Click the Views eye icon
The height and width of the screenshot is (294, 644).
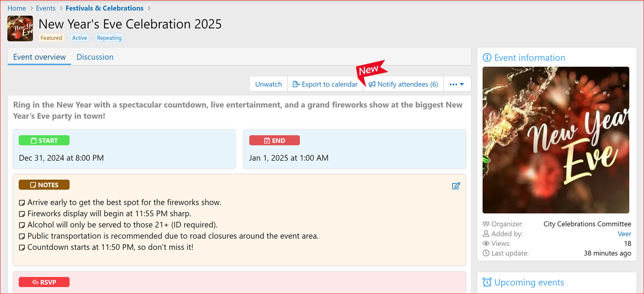486,244
